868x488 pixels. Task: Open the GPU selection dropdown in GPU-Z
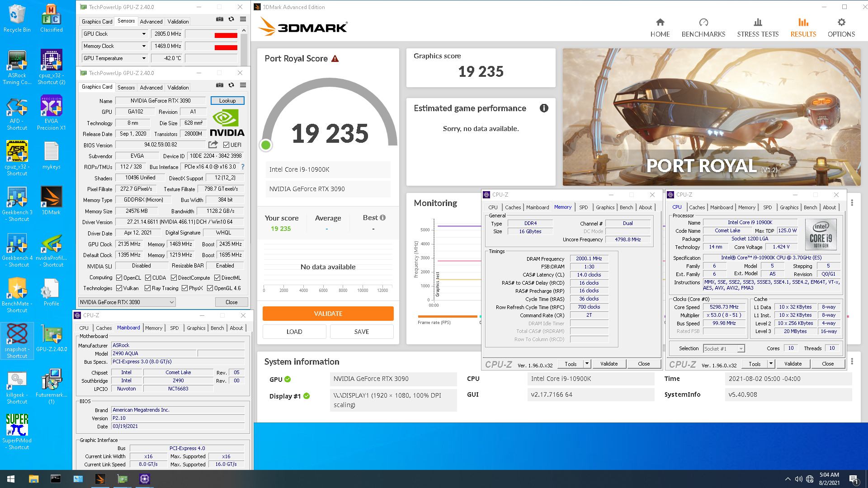(x=127, y=302)
